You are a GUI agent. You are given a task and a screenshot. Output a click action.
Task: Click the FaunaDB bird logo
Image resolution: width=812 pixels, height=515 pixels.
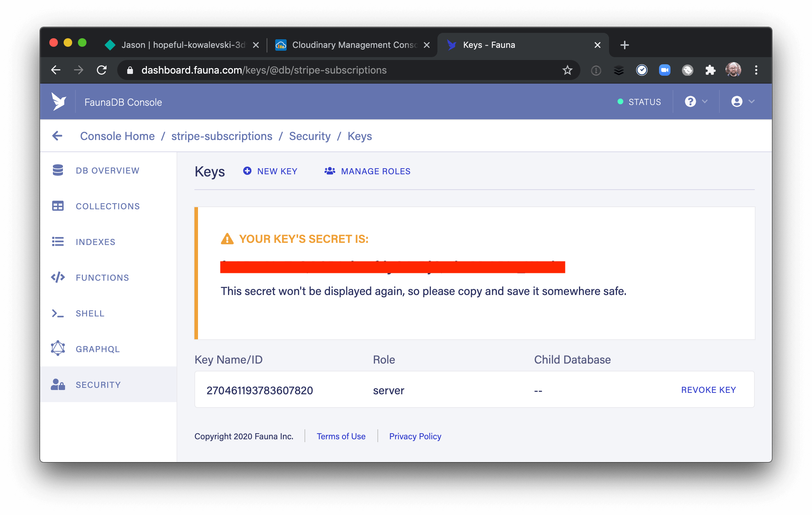59,101
